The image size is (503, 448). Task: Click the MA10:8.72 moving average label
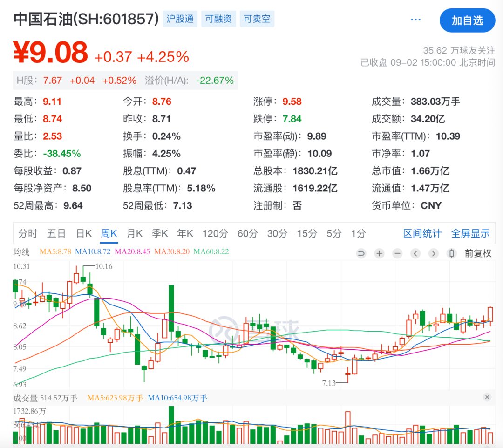pyautogui.click(x=93, y=252)
